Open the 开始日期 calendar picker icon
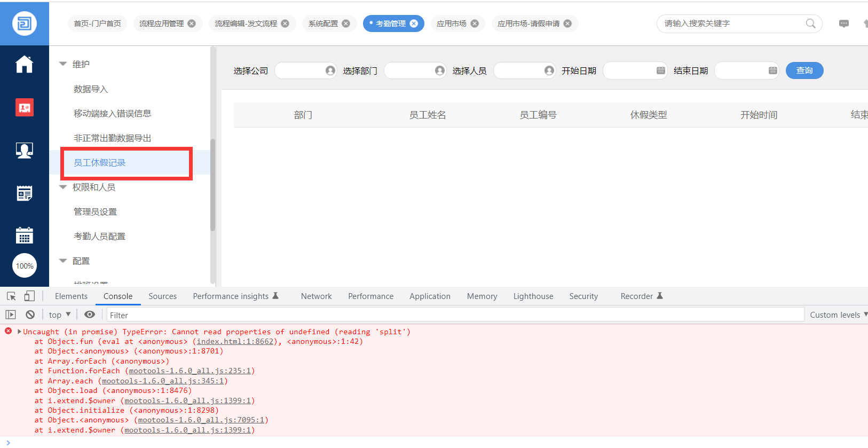 click(x=661, y=70)
